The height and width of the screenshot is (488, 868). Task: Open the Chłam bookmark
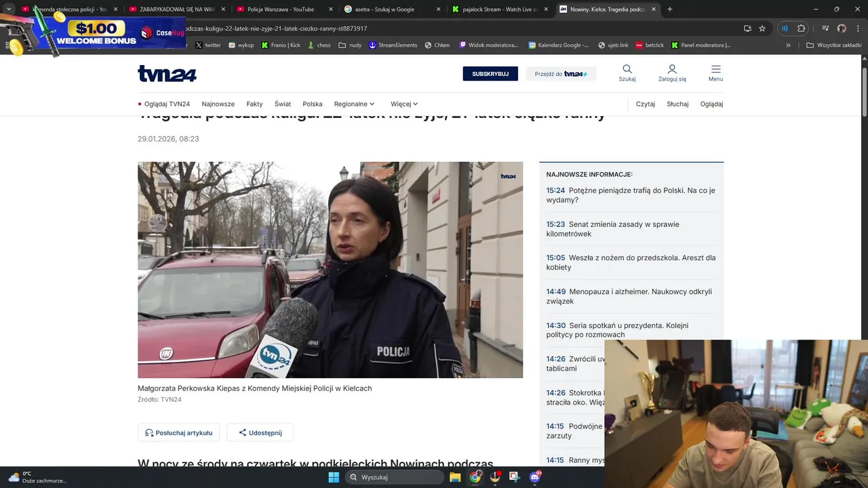[437, 45]
